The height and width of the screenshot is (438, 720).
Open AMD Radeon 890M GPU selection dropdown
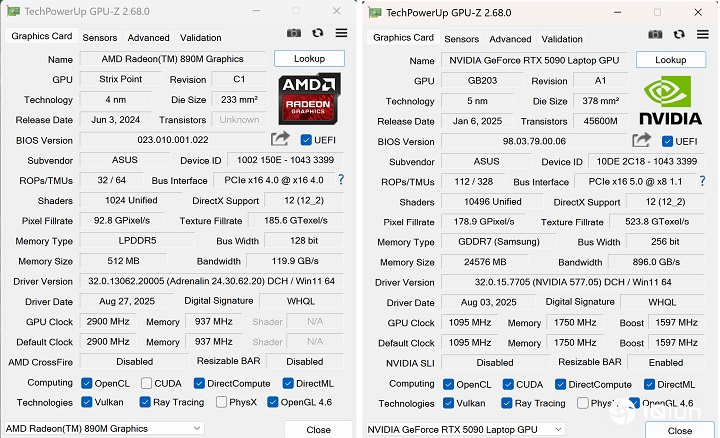140,429
